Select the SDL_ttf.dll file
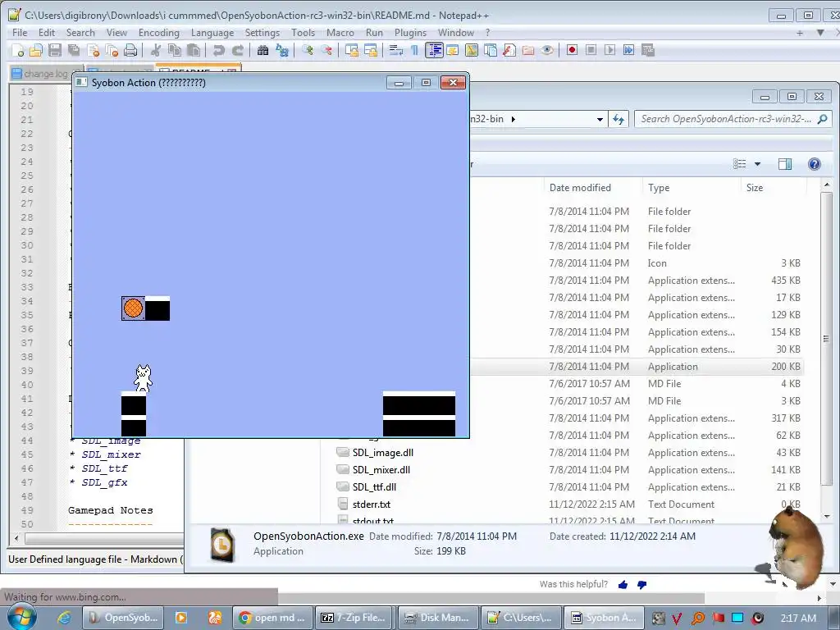The width and height of the screenshot is (840, 630). pyautogui.click(x=374, y=487)
